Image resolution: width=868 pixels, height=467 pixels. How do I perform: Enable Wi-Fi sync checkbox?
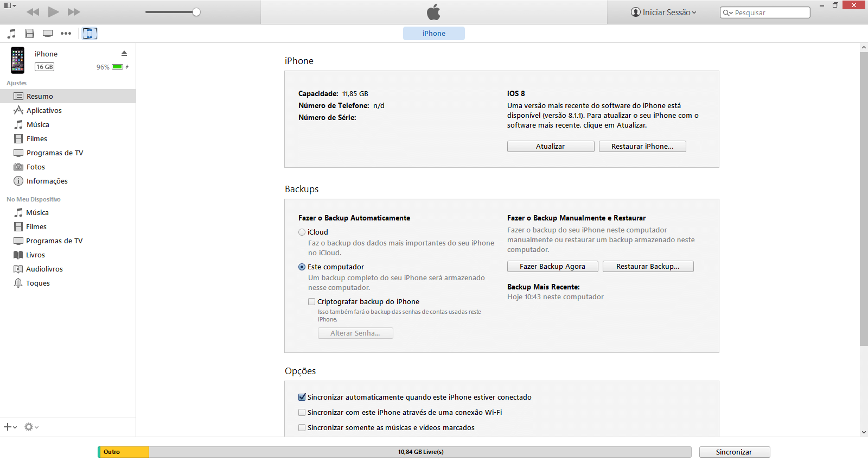tap(302, 412)
